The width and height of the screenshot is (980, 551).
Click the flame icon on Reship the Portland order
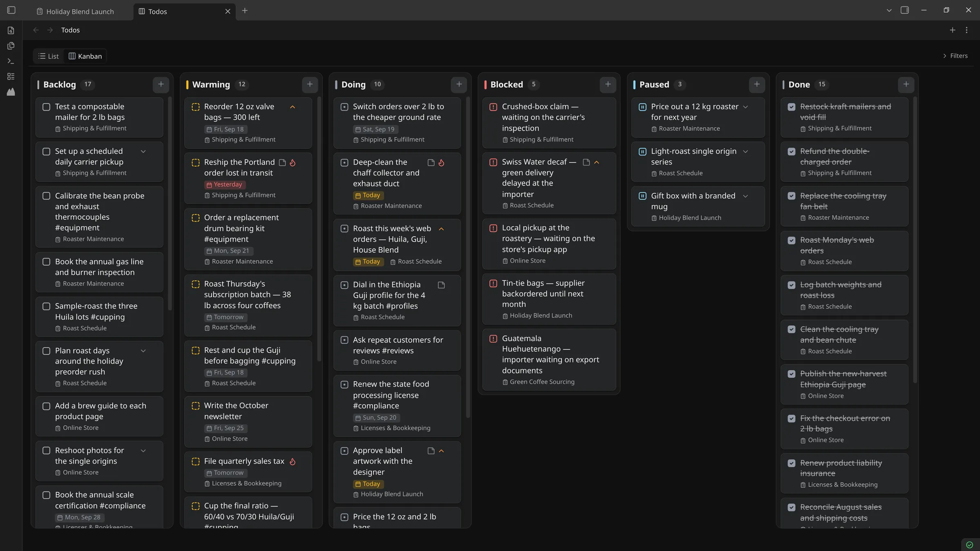292,163
